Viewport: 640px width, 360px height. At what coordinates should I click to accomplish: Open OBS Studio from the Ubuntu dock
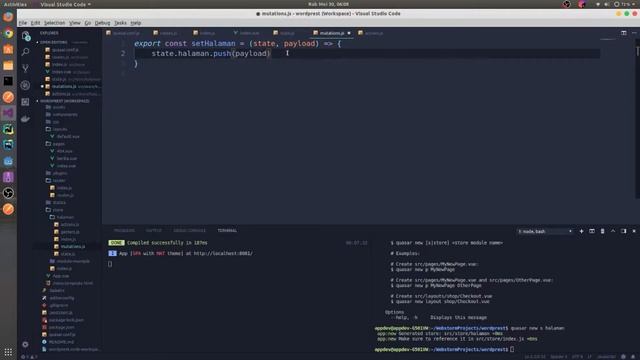click(x=8, y=193)
